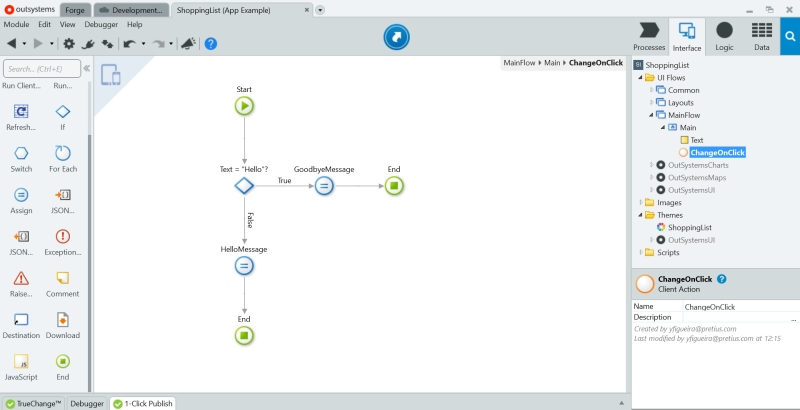
Task: Pick the For Each loop tool
Action: (63, 159)
